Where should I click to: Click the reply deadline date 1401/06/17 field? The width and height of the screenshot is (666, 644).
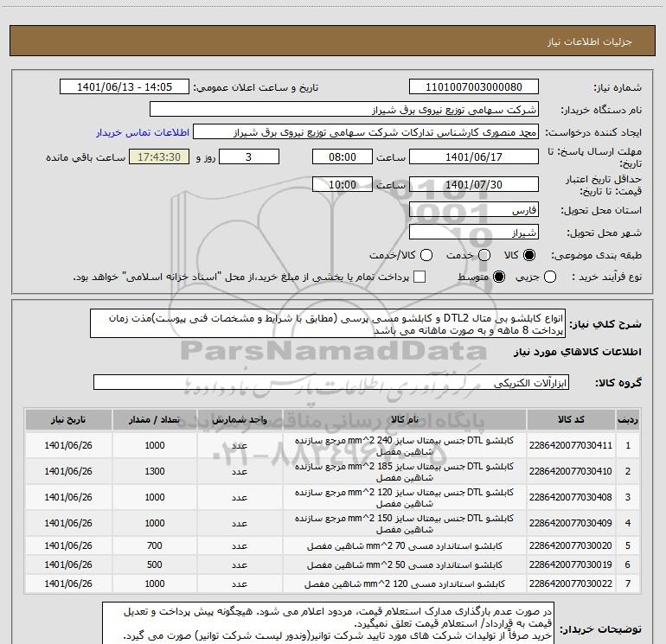pyautogui.click(x=474, y=156)
